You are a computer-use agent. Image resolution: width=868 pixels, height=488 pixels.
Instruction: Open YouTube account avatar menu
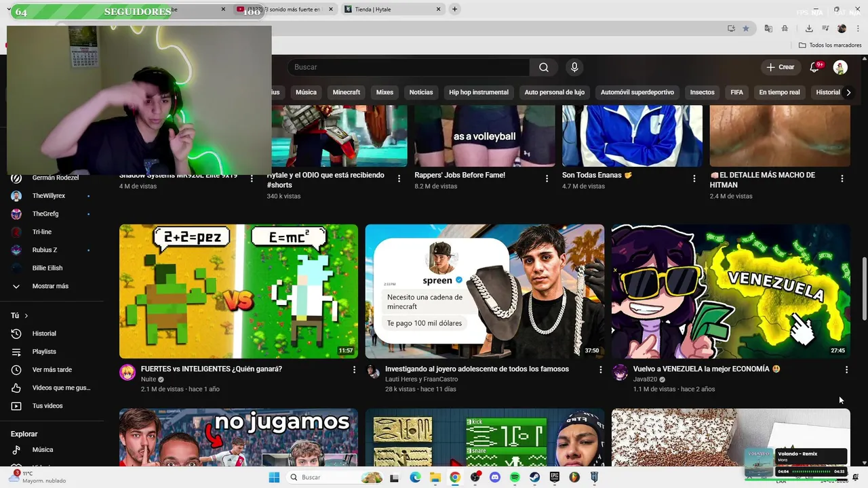click(840, 67)
